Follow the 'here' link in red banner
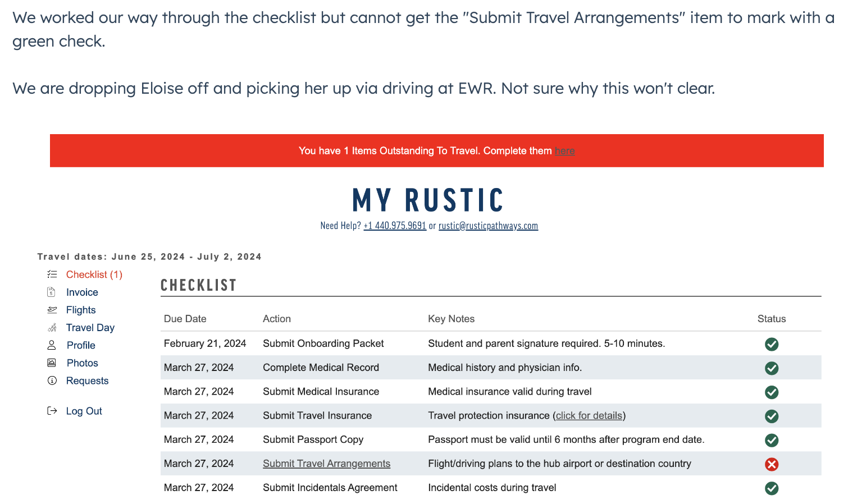The width and height of the screenshot is (848, 504). click(564, 151)
